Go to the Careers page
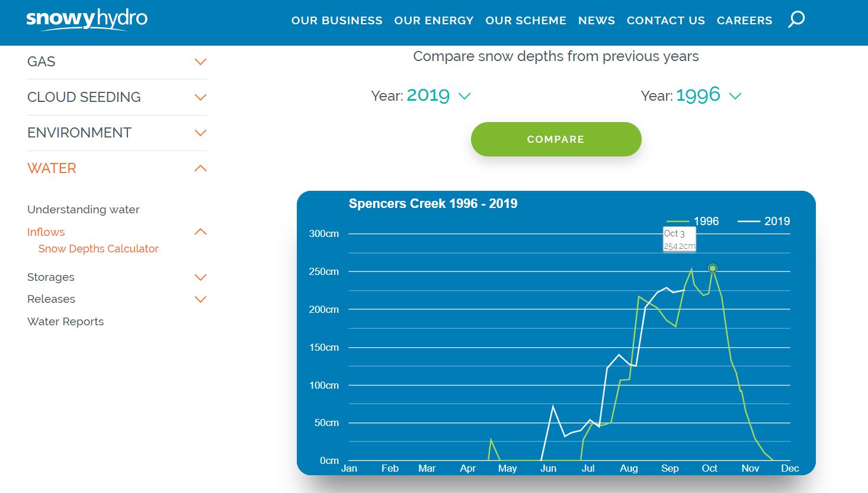Screen dimensions: 868x493 point(744,21)
